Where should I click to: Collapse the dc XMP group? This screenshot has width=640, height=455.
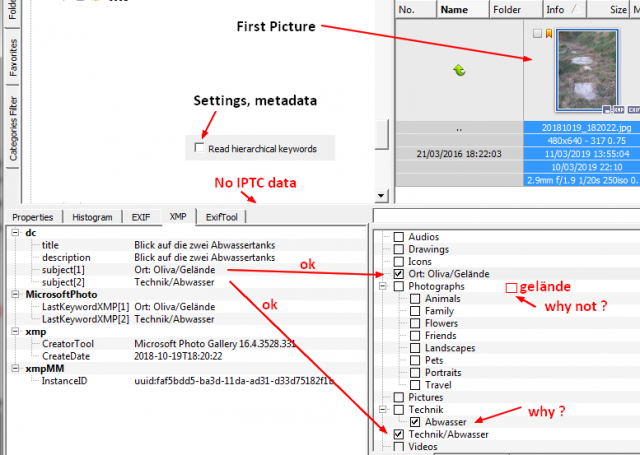pos(15,233)
